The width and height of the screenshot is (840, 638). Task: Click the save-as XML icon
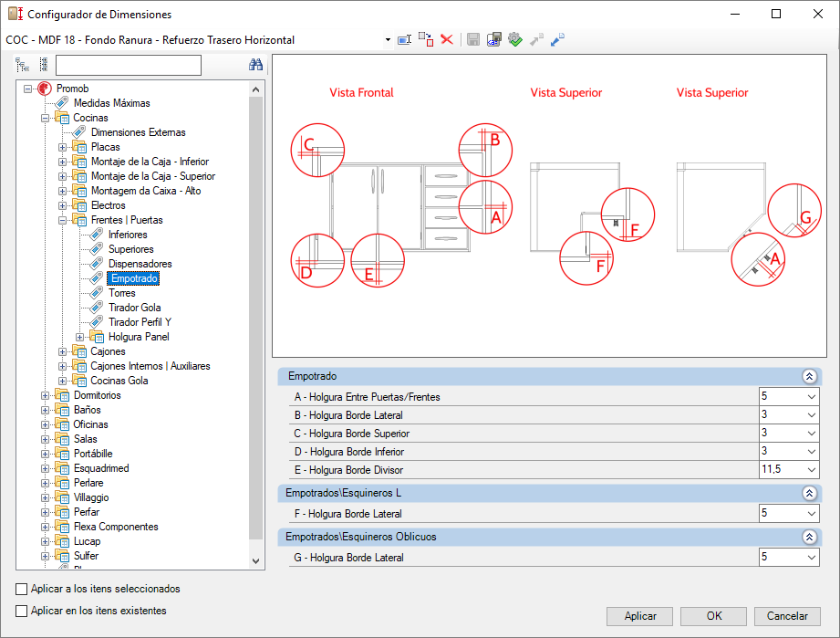pos(494,39)
